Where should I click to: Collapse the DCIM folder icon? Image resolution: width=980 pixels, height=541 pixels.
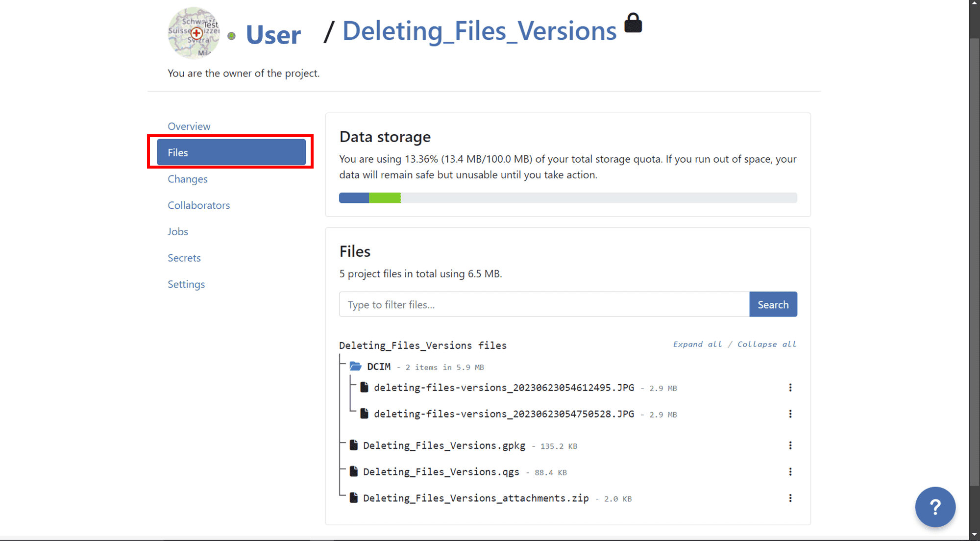pyautogui.click(x=356, y=367)
